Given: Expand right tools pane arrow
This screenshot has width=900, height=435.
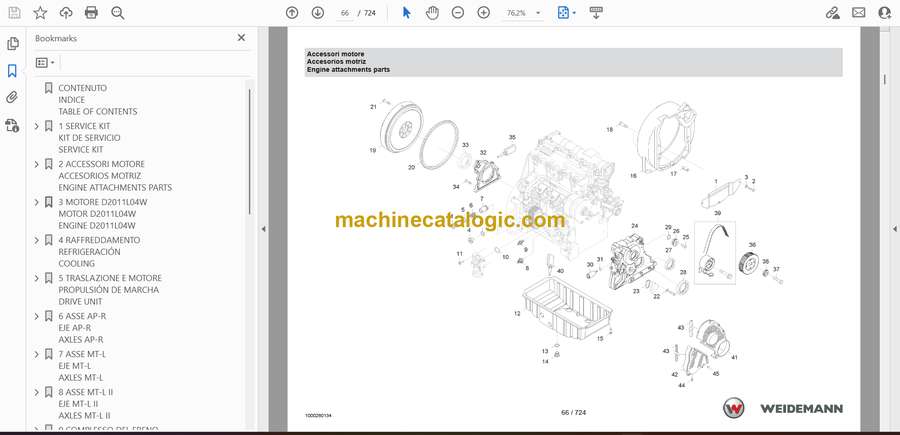Looking at the screenshot, I should (x=894, y=229).
